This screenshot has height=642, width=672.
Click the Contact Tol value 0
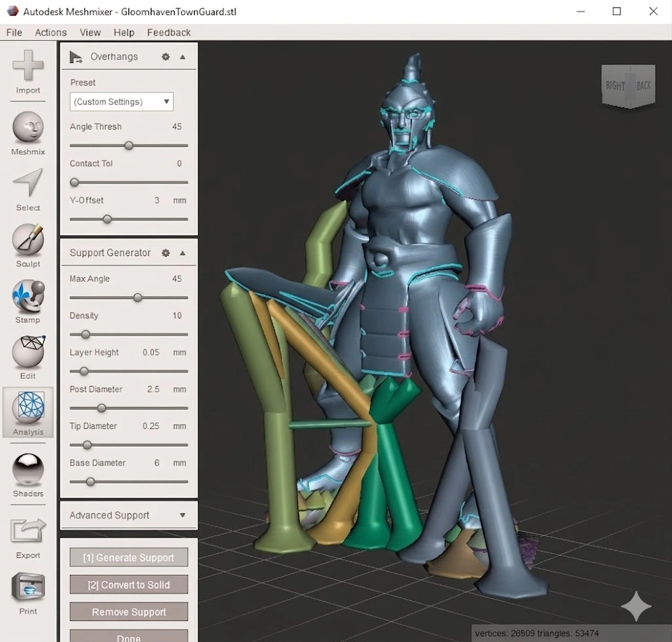point(179,163)
